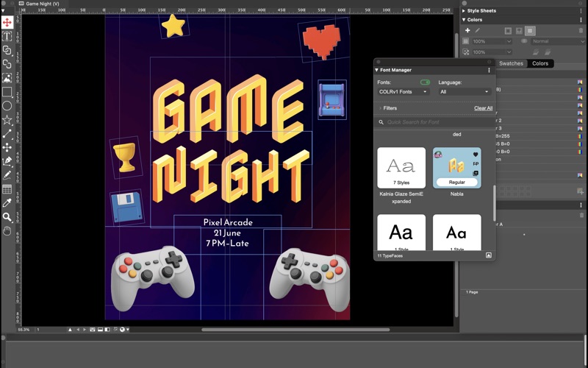Select the Line tool
Image resolution: width=588 pixels, height=368 pixels.
[7, 133]
